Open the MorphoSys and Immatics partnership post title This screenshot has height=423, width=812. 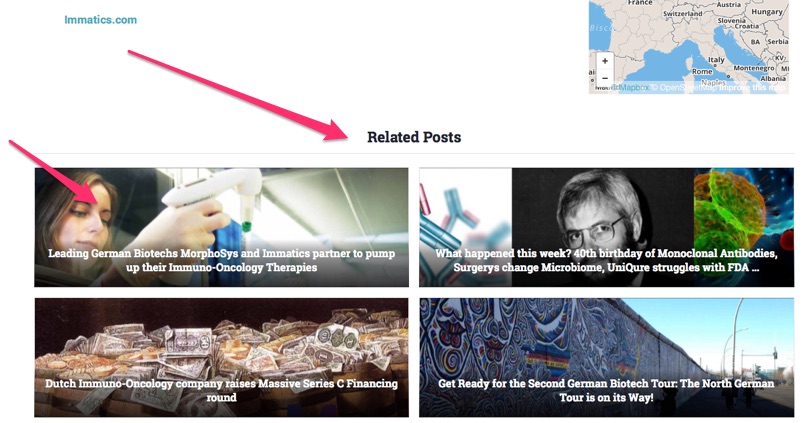coord(222,260)
